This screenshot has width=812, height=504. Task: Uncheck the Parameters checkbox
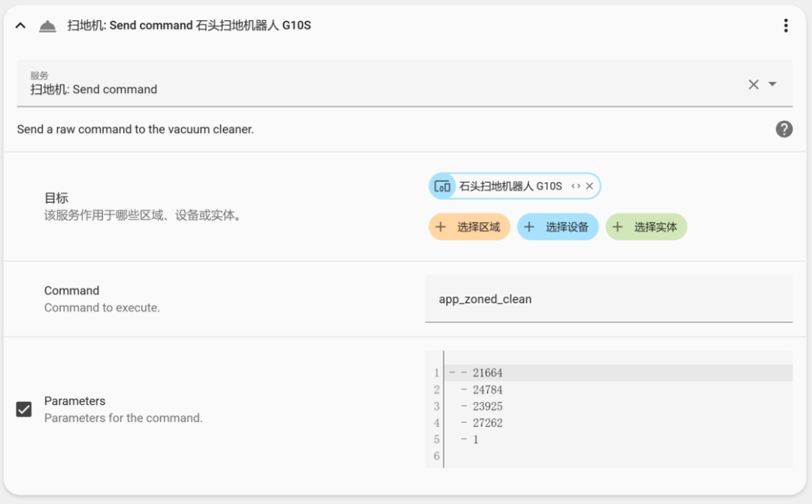[x=24, y=409]
